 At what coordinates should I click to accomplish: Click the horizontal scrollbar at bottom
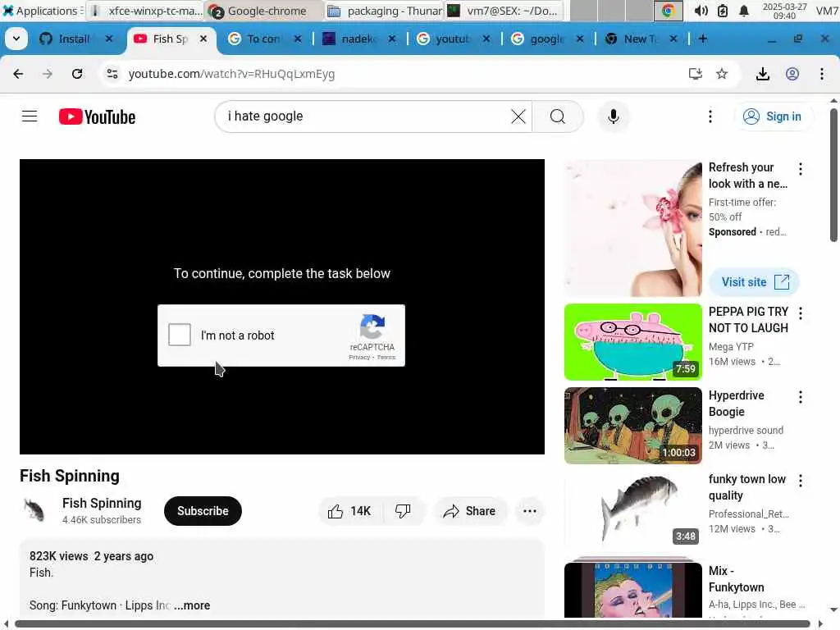(413, 623)
